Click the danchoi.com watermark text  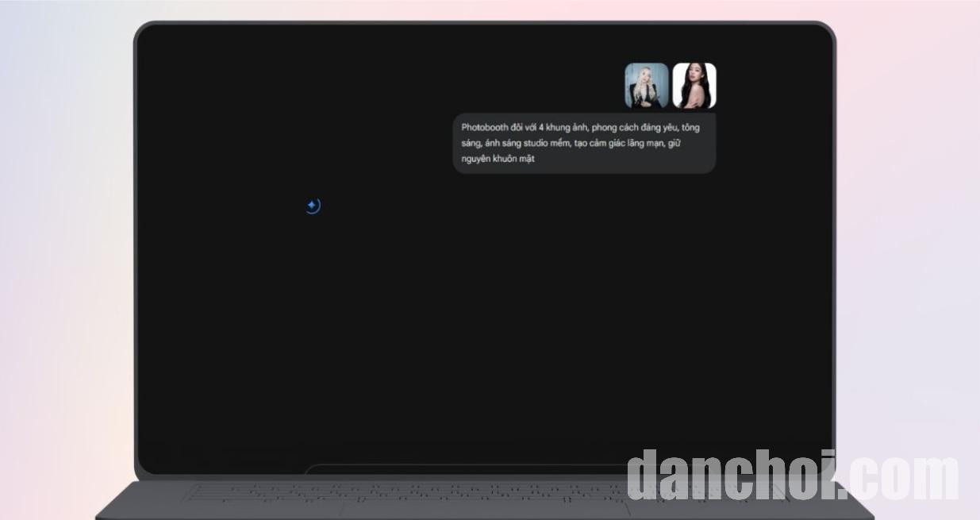[792, 476]
